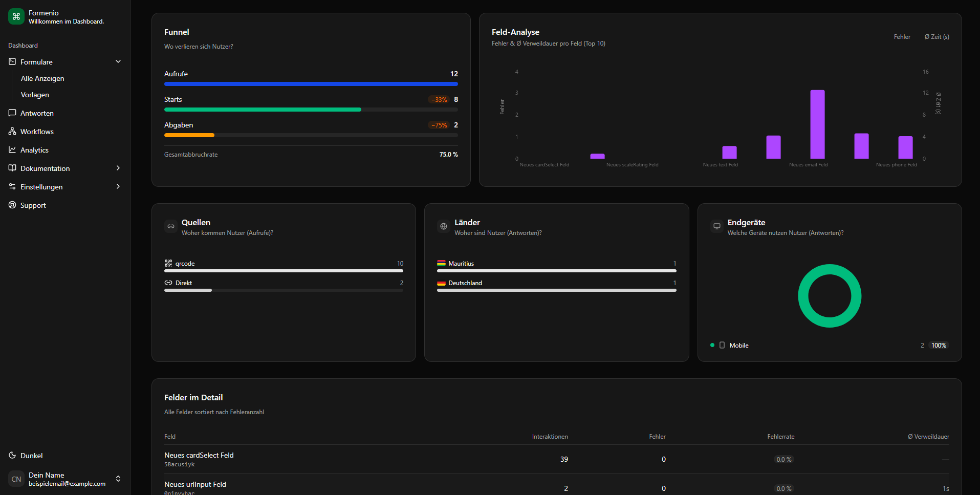Toggle the Fehler legend in Feld-Analyse
This screenshot has width=980, height=495.
[902, 37]
